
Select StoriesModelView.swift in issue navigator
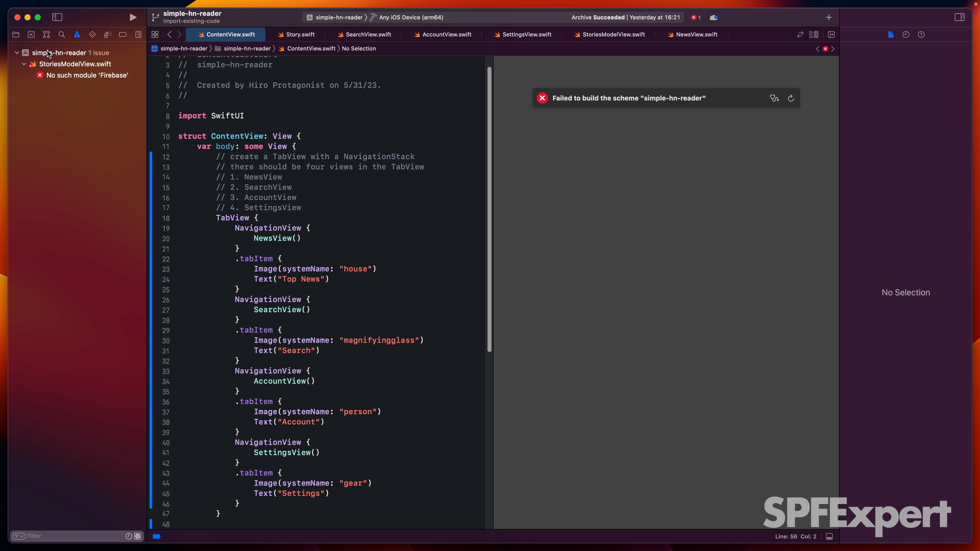[75, 64]
